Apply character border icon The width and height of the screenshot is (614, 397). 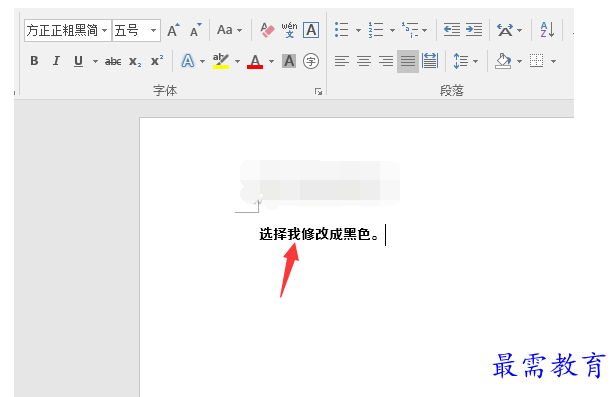point(311,30)
